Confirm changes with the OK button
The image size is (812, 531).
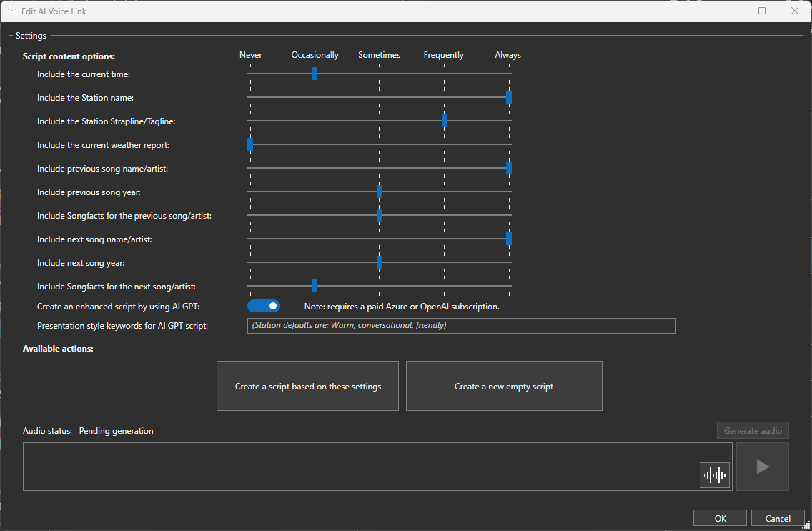tap(720, 518)
